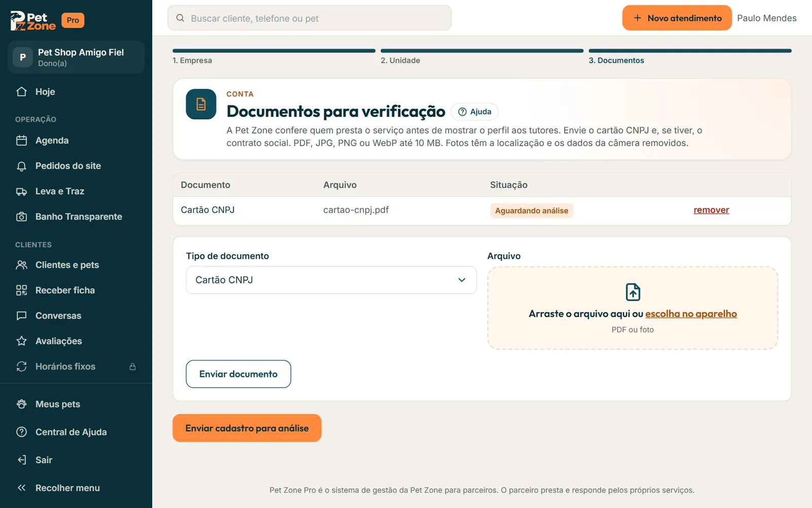Click the Ajuda help button
812x508 pixels.
coord(475,112)
